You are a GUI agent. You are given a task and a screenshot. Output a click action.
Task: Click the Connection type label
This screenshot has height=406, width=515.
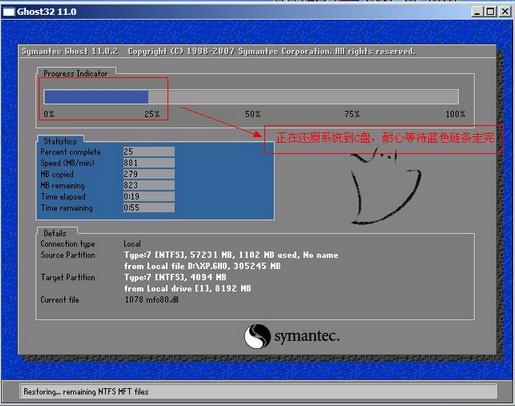click(68, 244)
